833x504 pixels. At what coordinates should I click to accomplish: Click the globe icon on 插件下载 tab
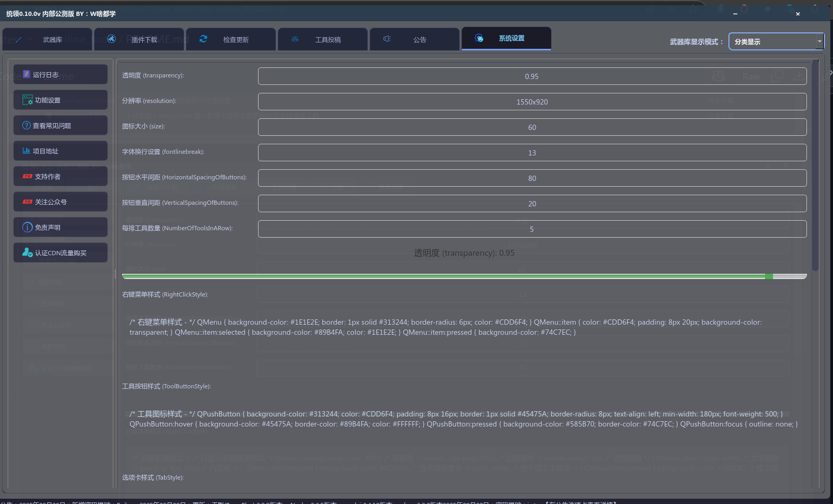tap(111, 39)
